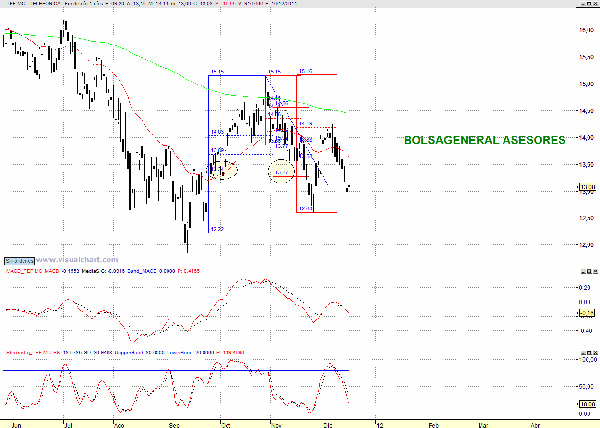This screenshot has width=600, height=428.
Task: Click the 12,00 price axis label
Action: click(x=587, y=245)
